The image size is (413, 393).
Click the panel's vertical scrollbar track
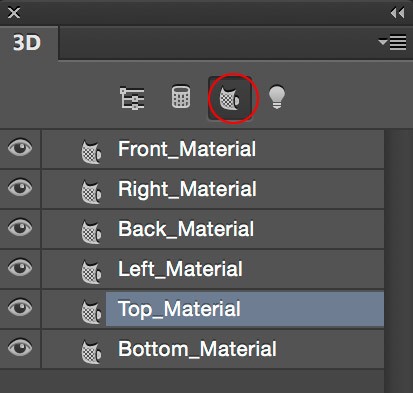[398, 261]
